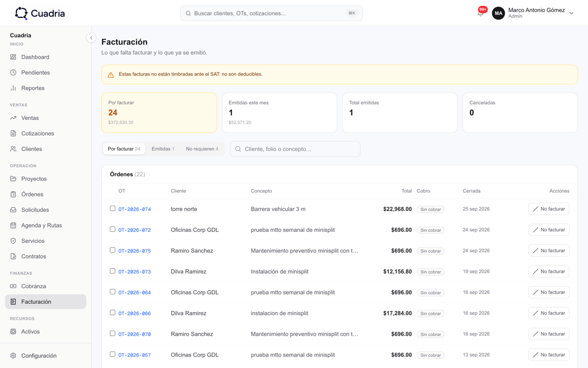Check the box for OT-2026-074
Image resolution: width=588 pixels, height=368 pixels.
(112, 208)
